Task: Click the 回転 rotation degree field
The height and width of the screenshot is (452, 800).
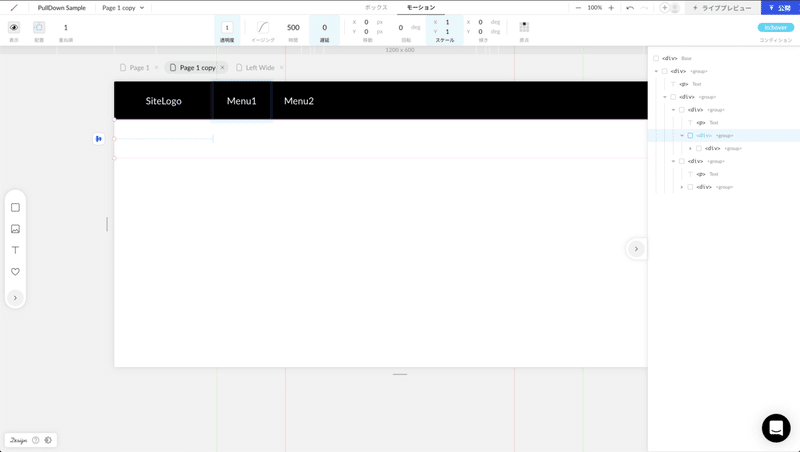Action: pyautogui.click(x=401, y=28)
